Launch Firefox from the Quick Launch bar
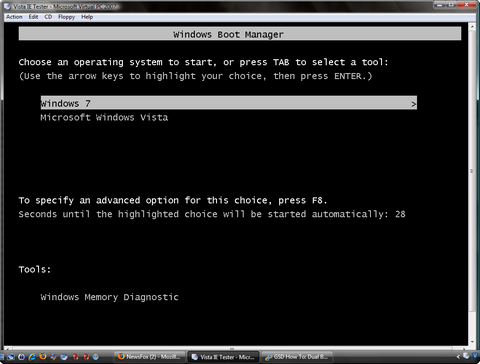 (43, 357)
